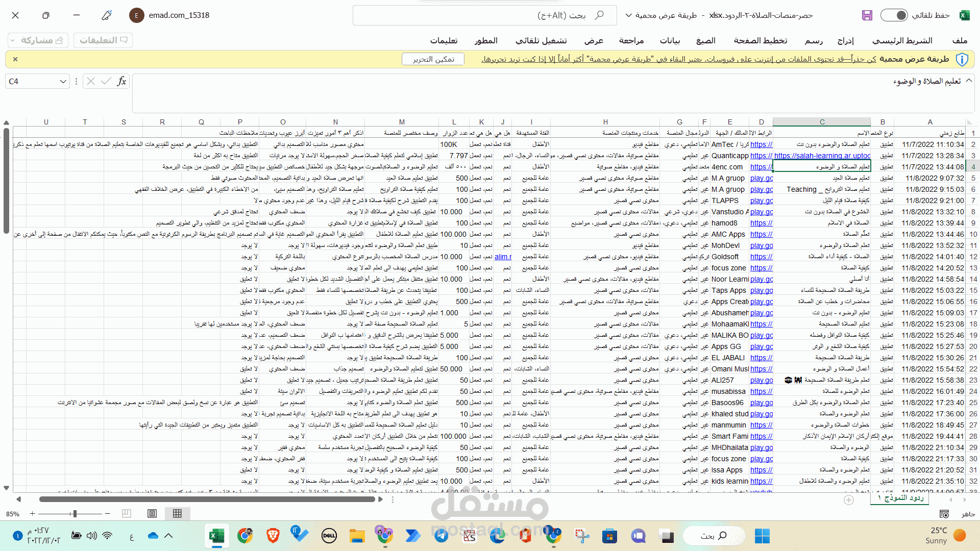Image resolution: width=980 pixels, height=551 pixels.
Task: Open the https link in cell D9
Action: pos(761,223)
